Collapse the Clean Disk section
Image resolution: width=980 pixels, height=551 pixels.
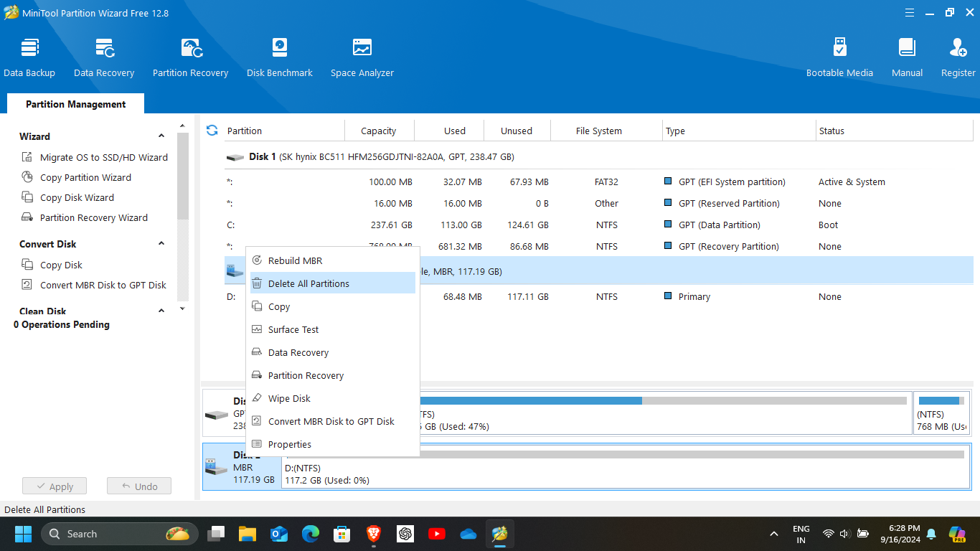tap(161, 311)
